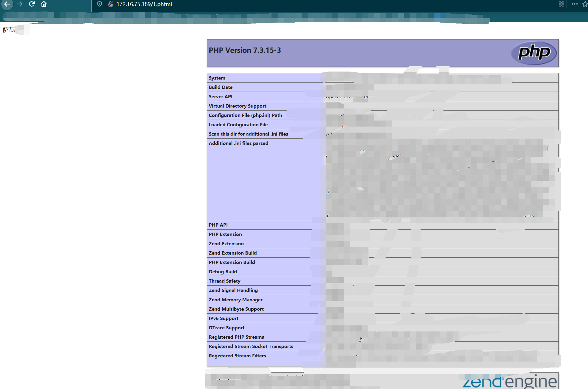Click the forward navigation arrow

pos(19,4)
